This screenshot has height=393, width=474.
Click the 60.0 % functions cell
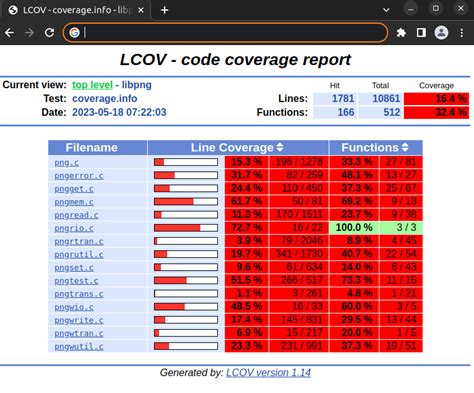point(354,306)
